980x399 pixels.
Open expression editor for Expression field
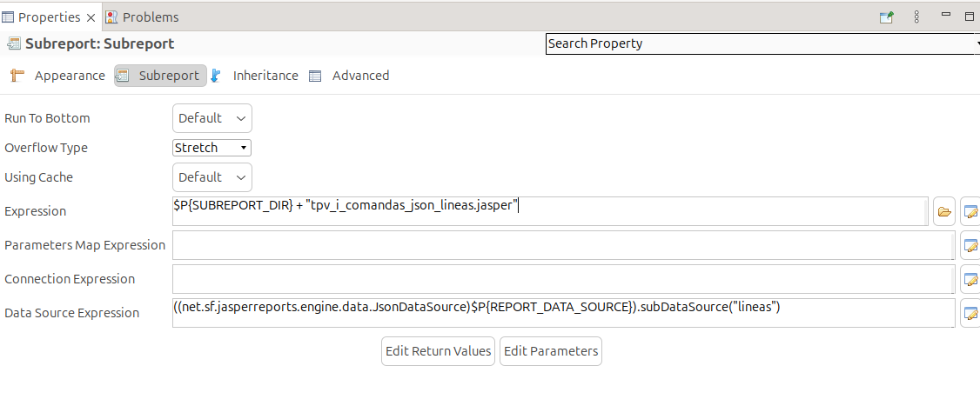(x=970, y=212)
